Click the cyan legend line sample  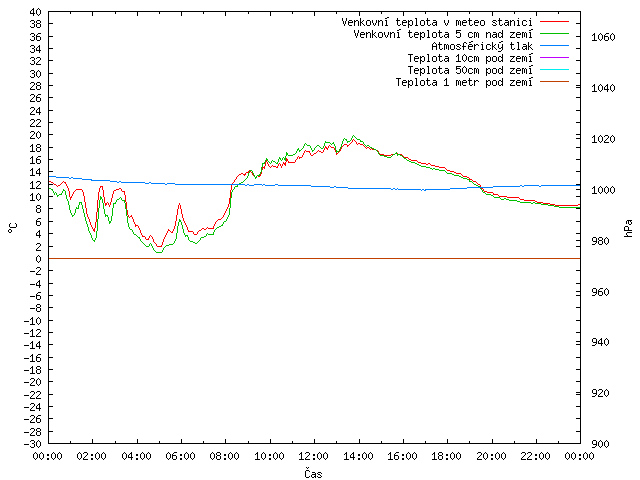[x=554, y=70]
